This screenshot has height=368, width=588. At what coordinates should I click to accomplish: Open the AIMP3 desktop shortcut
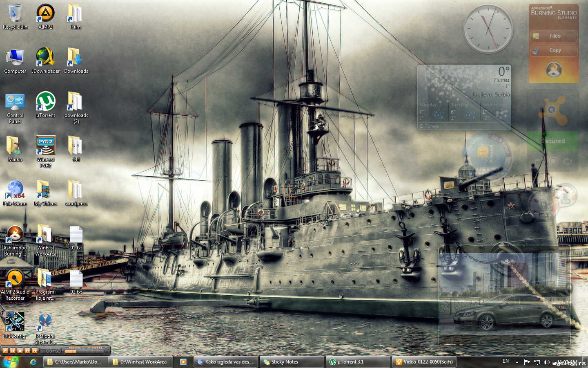(x=45, y=17)
